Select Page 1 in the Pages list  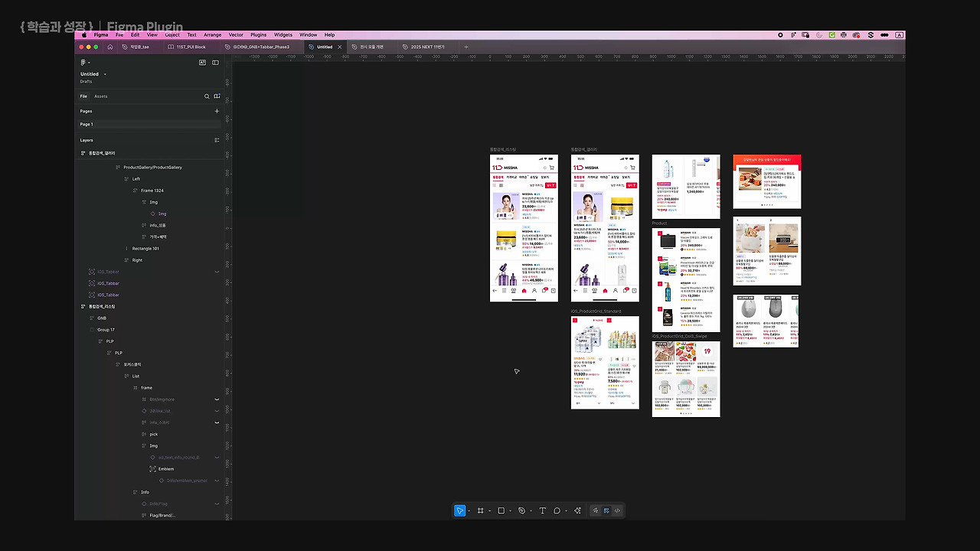tap(150, 124)
